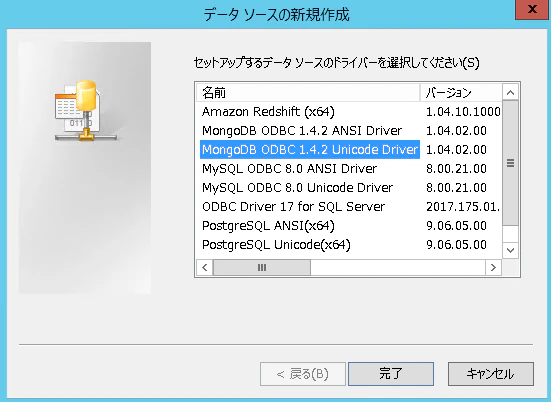Click the vertical scrollbar up arrow
The image size is (551, 402).
(511, 93)
